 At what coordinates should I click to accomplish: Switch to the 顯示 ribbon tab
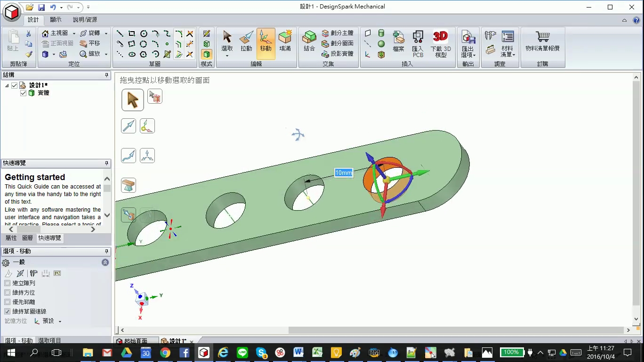[56, 20]
